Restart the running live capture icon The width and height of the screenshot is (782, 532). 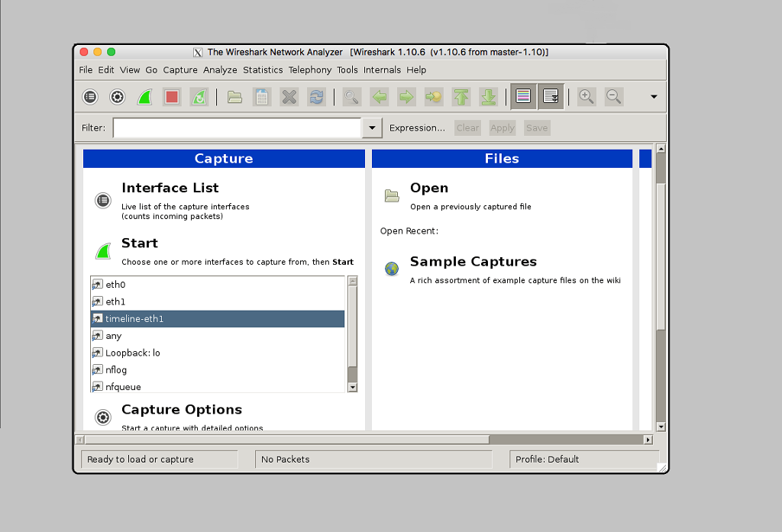[x=199, y=97]
